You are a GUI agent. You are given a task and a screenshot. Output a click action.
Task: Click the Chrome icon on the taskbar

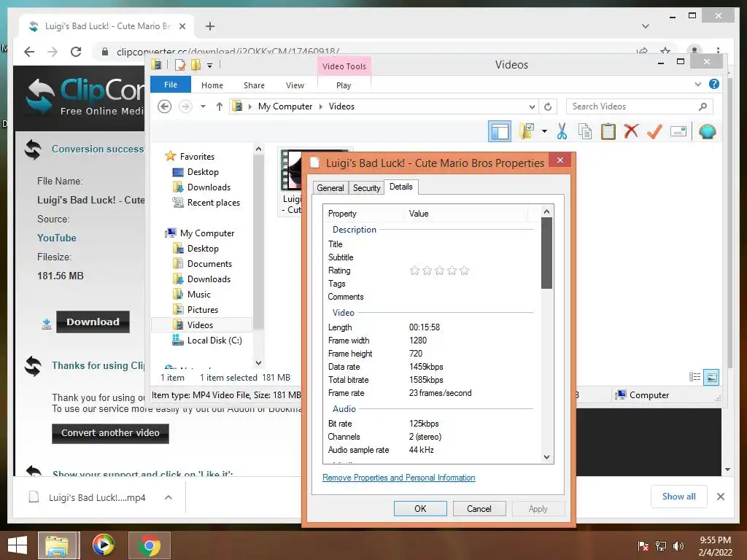(x=149, y=545)
